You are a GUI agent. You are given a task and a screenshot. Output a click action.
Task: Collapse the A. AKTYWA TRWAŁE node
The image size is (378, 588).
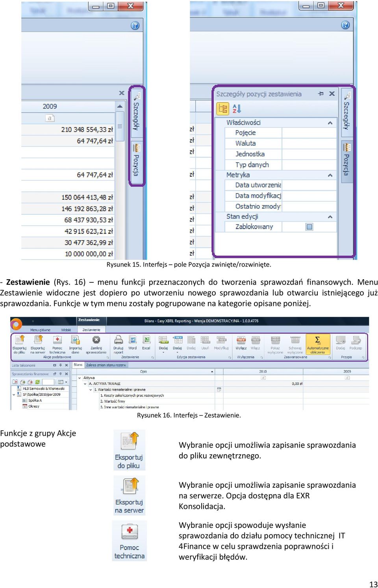tap(85, 383)
